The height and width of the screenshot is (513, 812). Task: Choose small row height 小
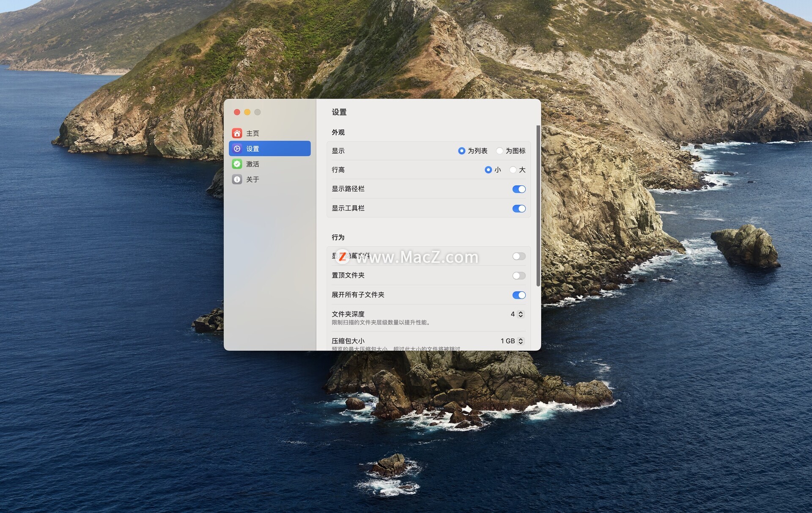tap(493, 170)
